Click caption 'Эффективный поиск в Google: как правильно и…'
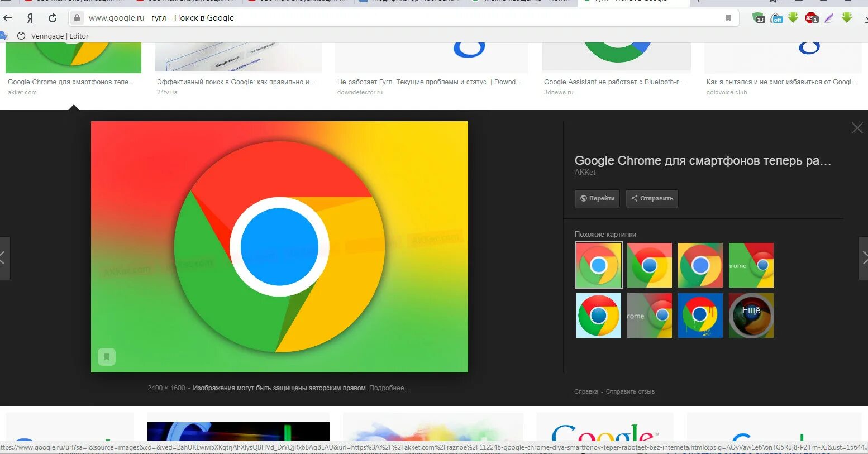This screenshot has height=454, width=868. coord(236,82)
